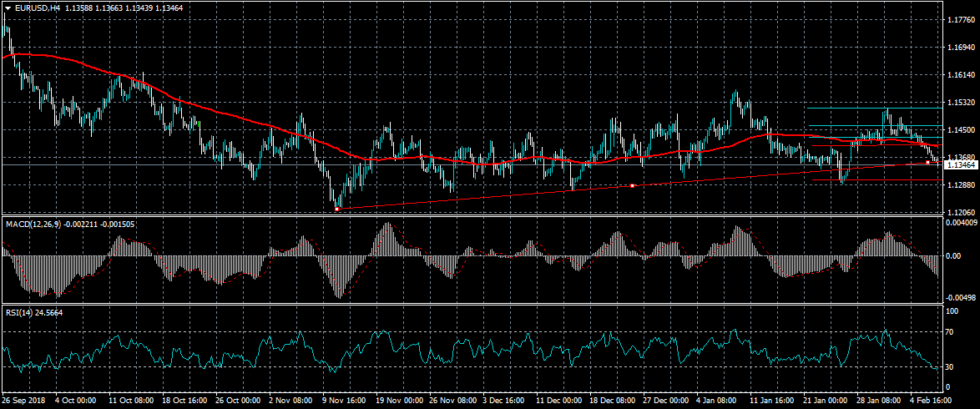Click the 11 Jan 16:00 time axis label

coord(772,401)
